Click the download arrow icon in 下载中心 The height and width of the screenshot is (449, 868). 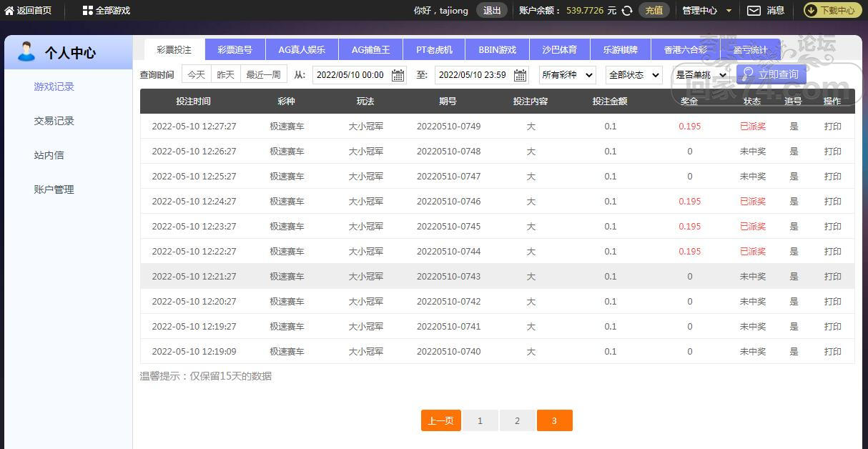812,11
